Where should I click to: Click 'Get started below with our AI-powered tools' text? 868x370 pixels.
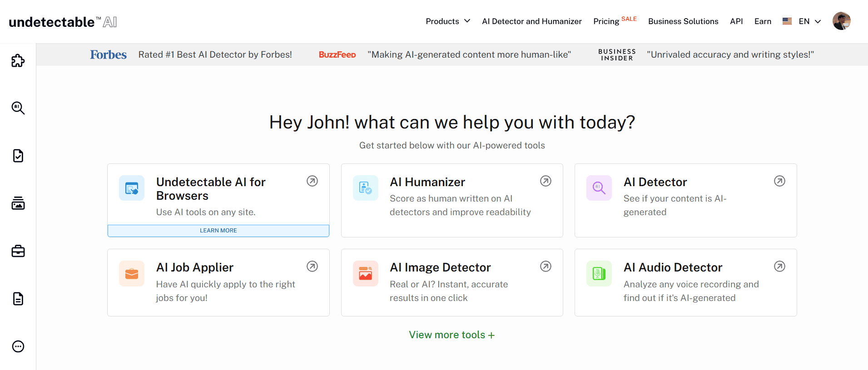(452, 145)
